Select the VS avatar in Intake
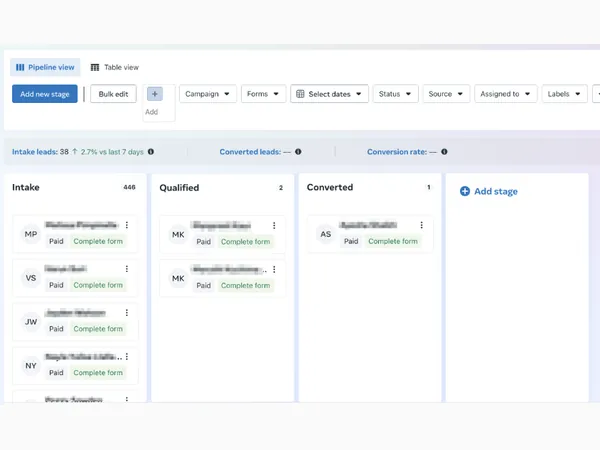Image resolution: width=600 pixels, height=450 pixels. pos(31,278)
